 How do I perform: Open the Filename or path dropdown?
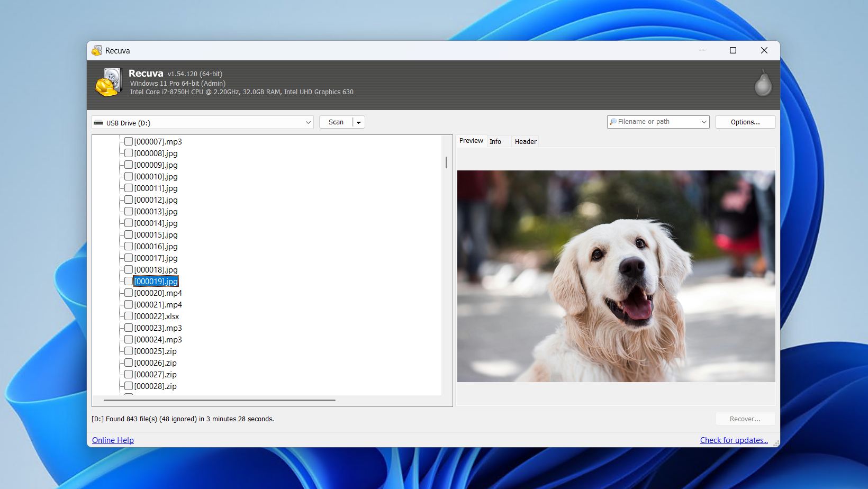[703, 121]
